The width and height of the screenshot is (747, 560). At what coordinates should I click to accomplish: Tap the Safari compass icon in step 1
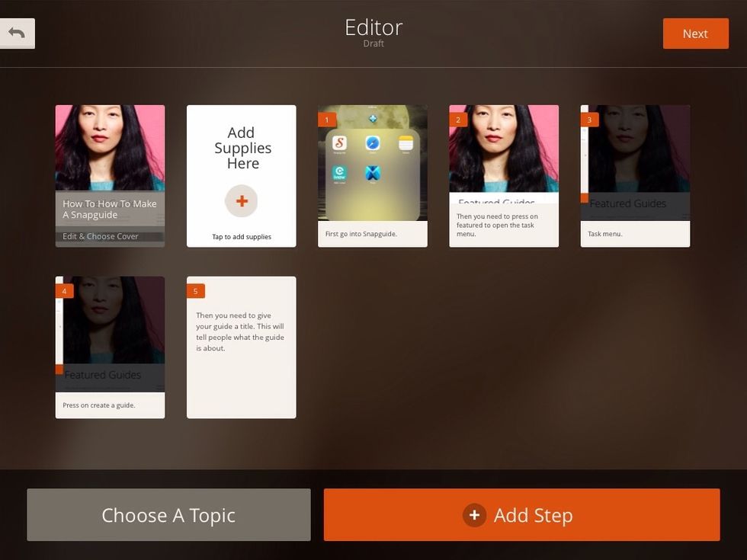(x=373, y=142)
